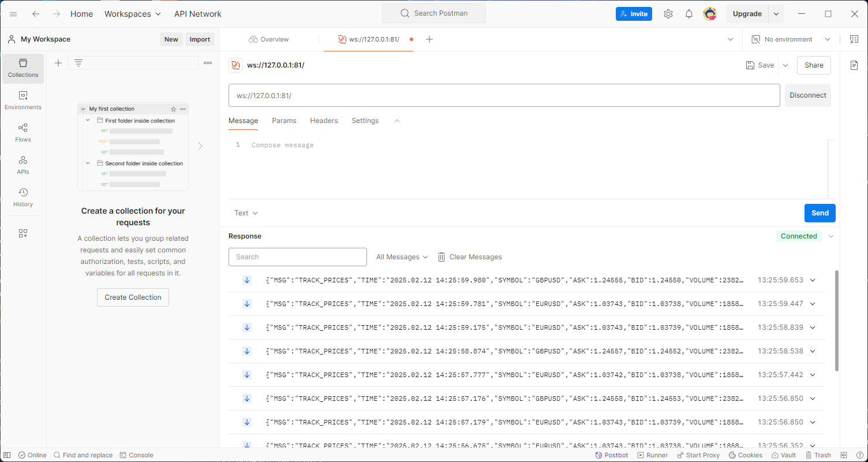Click the response Search input field
The height and width of the screenshot is (462, 868).
pyautogui.click(x=297, y=257)
